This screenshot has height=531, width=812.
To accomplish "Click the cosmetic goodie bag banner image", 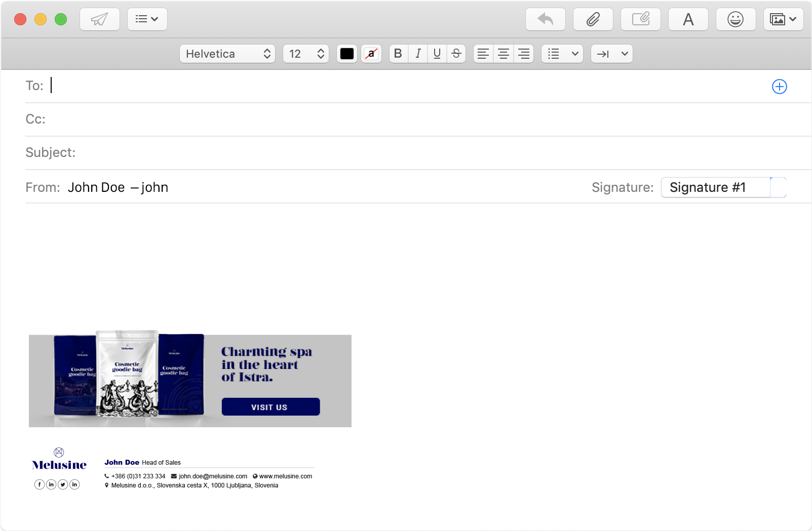I will [129, 374].
